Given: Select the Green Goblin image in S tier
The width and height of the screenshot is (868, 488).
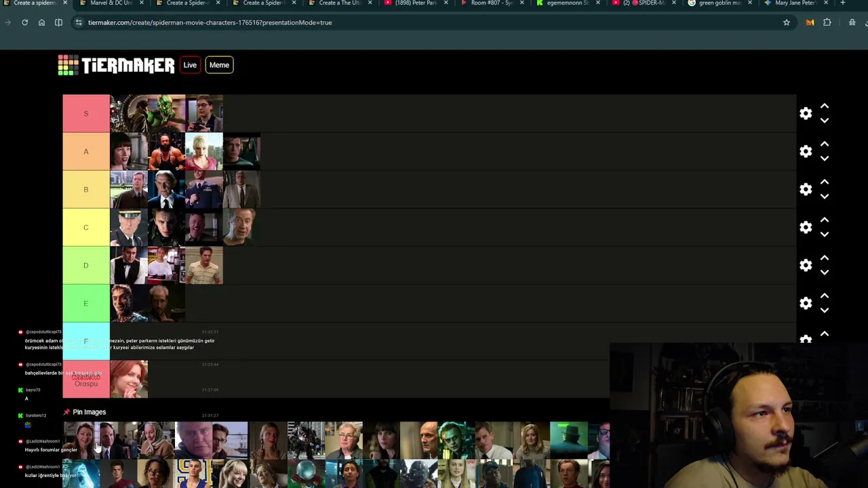Looking at the screenshot, I should [166, 113].
